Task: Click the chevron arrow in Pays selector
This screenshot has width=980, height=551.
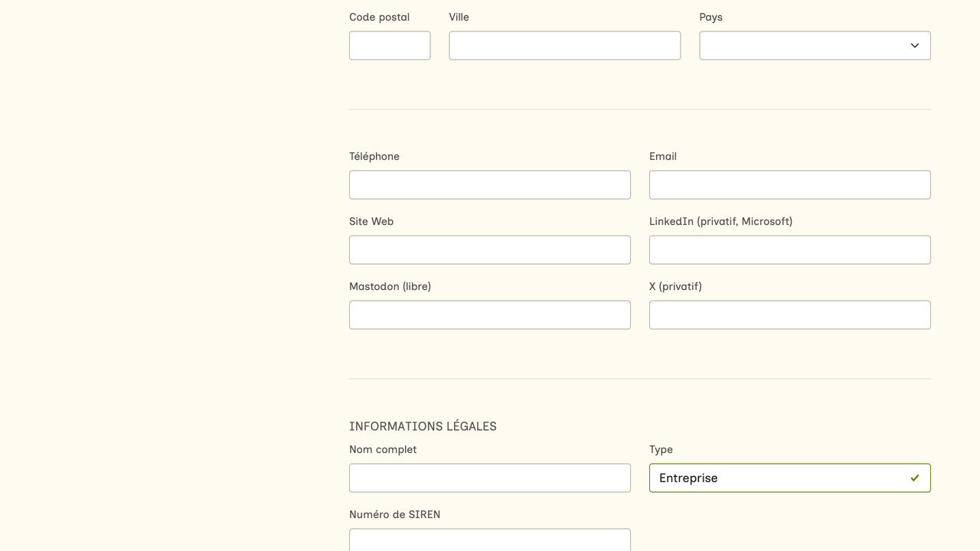Action: 914,46
